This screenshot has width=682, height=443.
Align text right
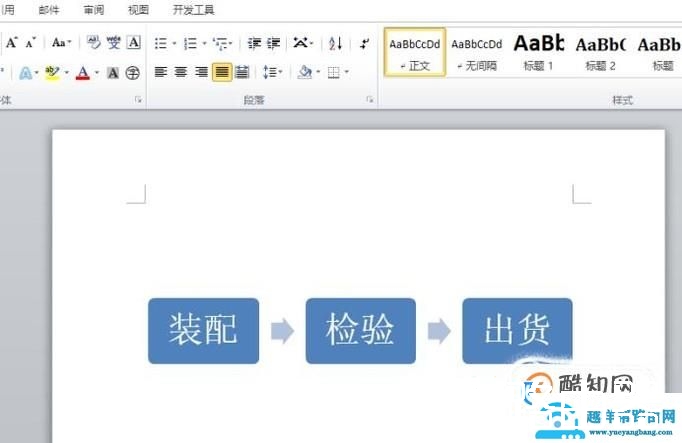tap(201, 72)
